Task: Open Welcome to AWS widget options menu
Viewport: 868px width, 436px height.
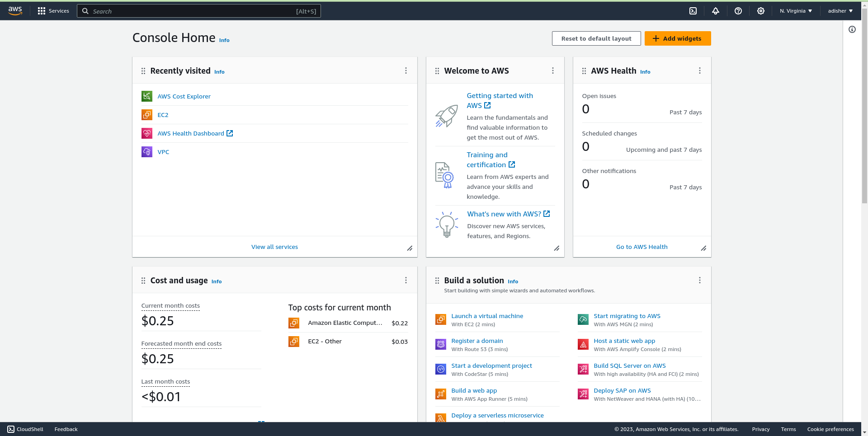Action: click(553, 70)
